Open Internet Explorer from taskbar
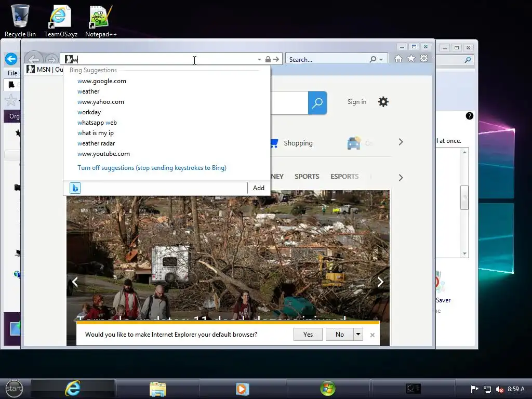Screen dimensions: 532x399 (73, 389)
